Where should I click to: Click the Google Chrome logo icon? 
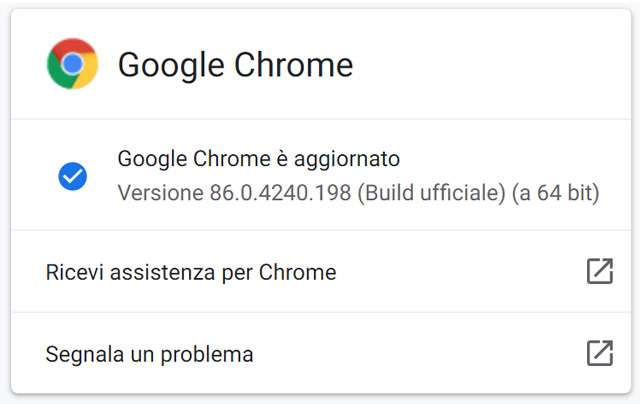(x=72, y=64)
